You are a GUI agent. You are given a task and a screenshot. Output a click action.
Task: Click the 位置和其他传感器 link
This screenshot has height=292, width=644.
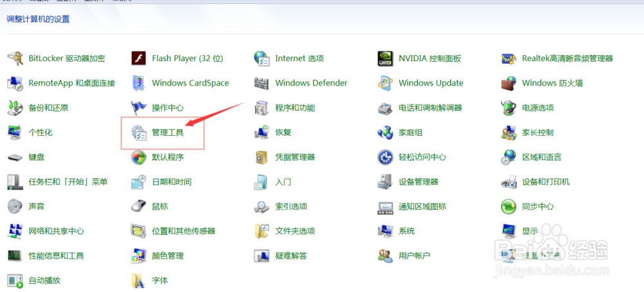(x=184, y=231)
